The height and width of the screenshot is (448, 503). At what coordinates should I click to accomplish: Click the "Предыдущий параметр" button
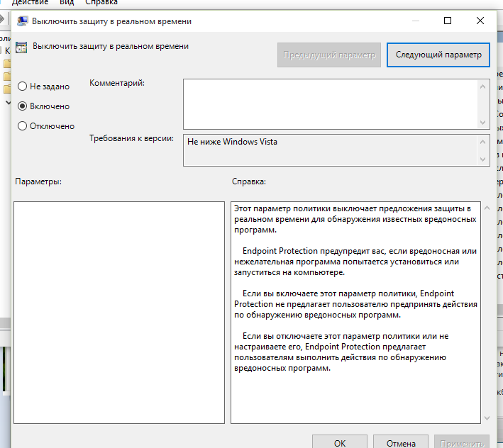tap(329, 55)
